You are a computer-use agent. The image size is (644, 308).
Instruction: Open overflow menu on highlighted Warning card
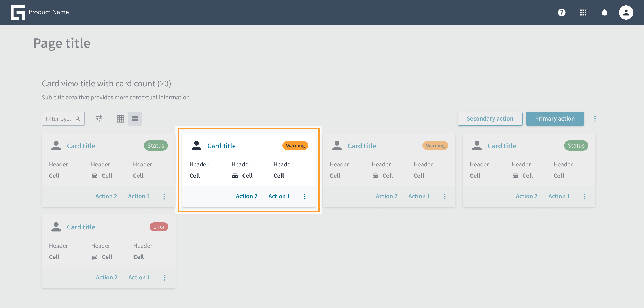pyautogui.click(x=305, y=196)
